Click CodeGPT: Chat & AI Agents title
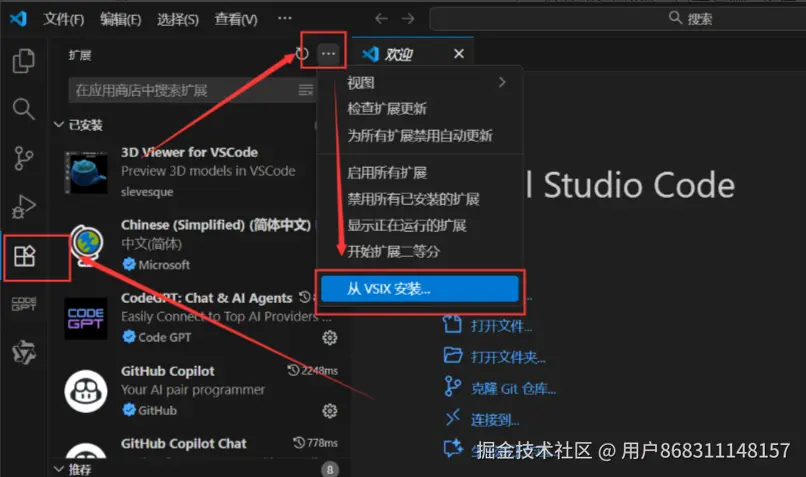806x477 pixels. point(206,298)
